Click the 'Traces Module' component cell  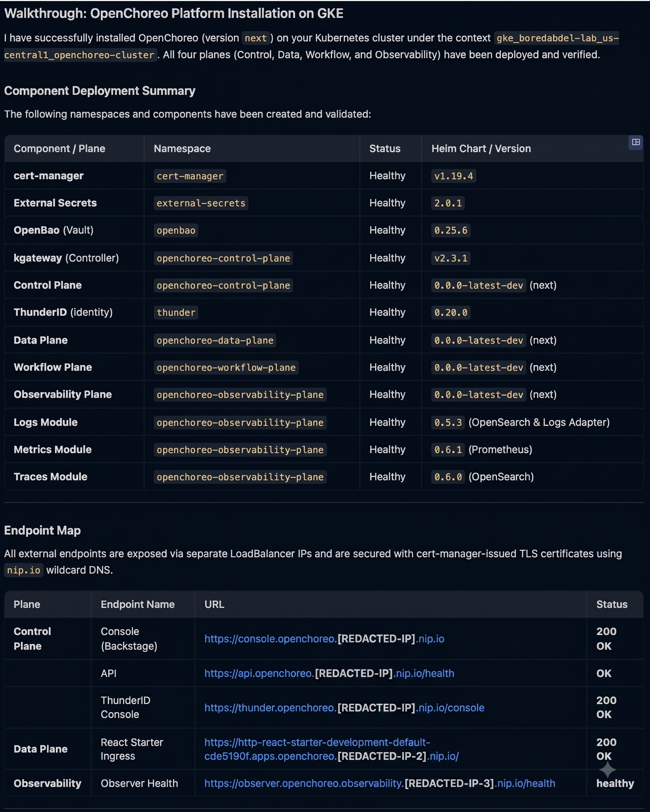[50, 476]
